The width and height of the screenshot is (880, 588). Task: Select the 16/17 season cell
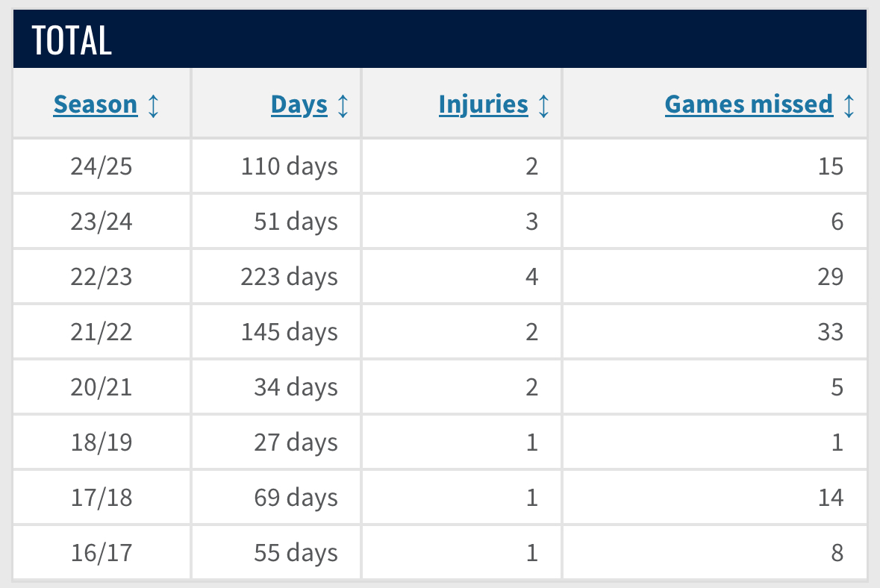102,553
